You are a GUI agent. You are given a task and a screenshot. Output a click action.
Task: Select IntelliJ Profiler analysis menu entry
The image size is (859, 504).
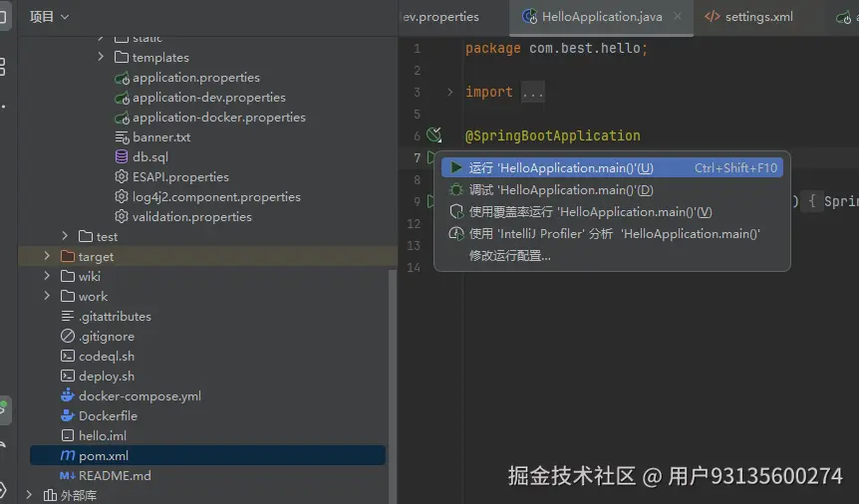612,233
